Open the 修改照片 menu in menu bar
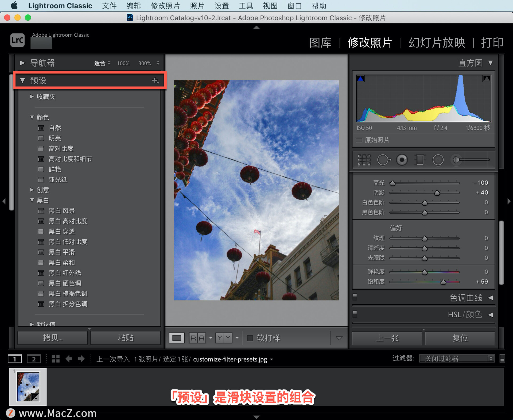The width and height of the screenshot is (513, 420). pyautogui.click(x=165, y=6)
